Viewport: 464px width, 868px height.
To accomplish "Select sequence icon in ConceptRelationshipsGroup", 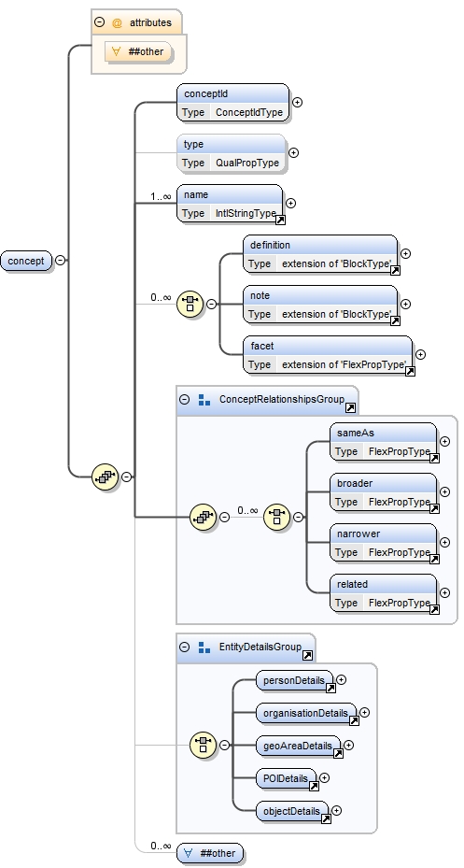I will [x=203, y=517].
